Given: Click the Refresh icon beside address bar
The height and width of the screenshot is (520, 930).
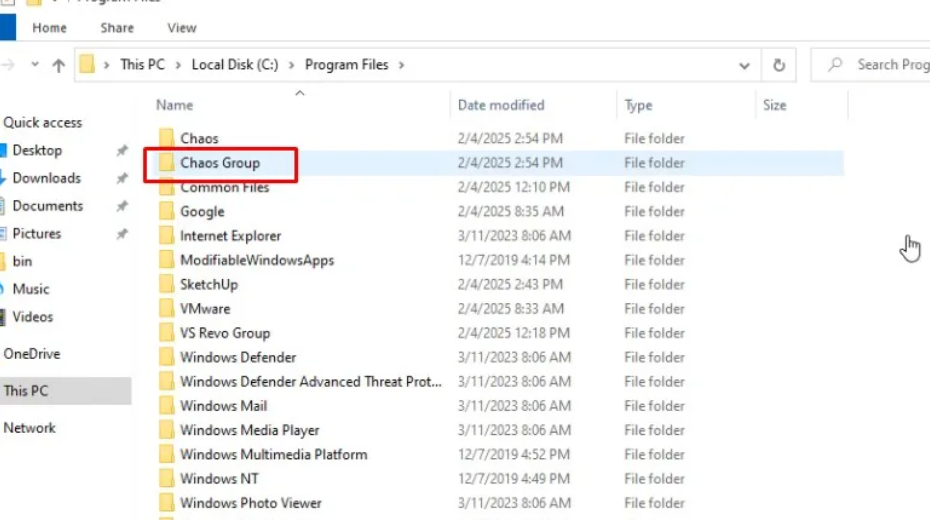Looking at the screenshot, I should [779, 65].
